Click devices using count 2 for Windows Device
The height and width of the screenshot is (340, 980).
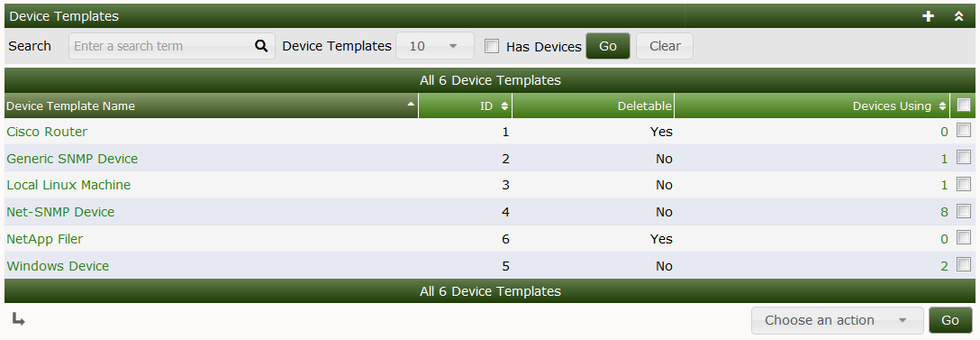[x=944, y=266]
